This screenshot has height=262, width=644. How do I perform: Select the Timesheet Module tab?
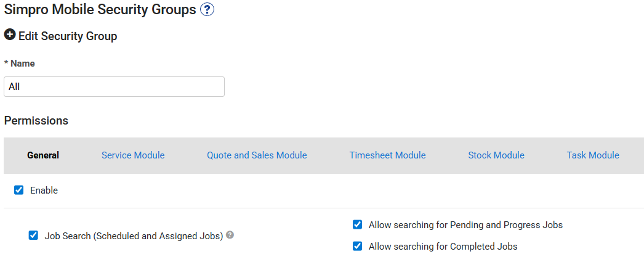pos(387,155)
